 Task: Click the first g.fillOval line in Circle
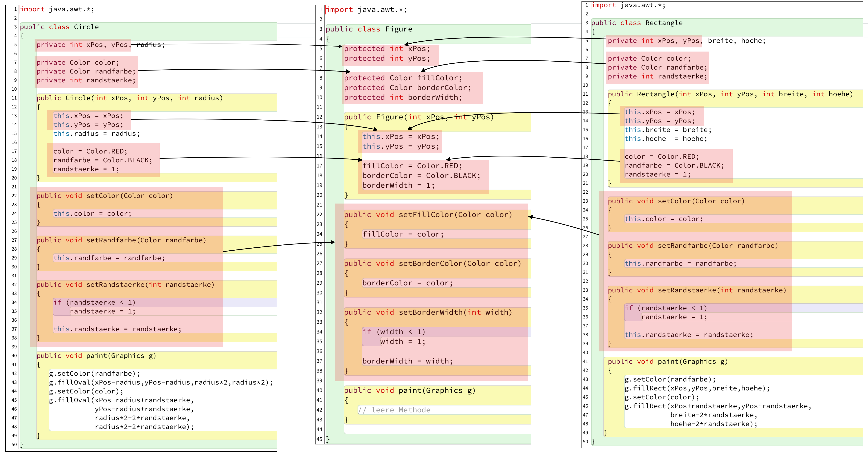point(161,382)
